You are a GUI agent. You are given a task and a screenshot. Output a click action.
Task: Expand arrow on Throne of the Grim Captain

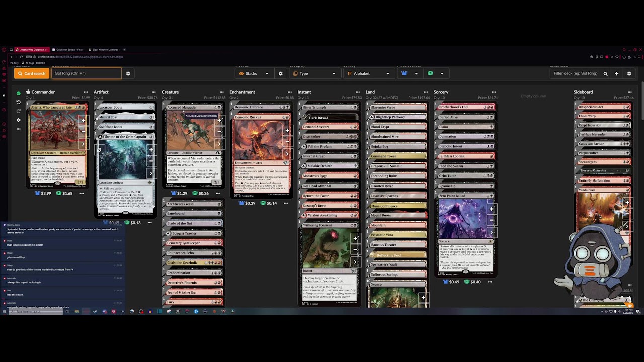151,173
